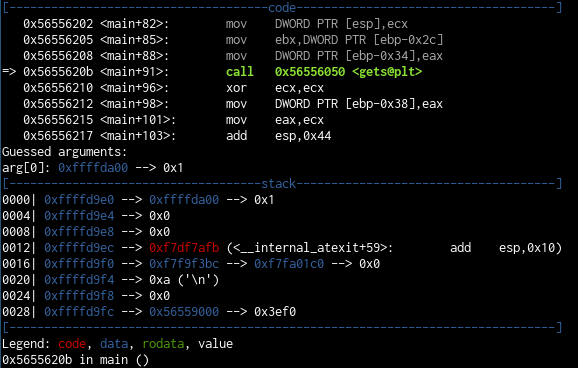Select stack address 0xffffd9fc
This screenshot has height=368, width=578.
click(x=79, y=312)
